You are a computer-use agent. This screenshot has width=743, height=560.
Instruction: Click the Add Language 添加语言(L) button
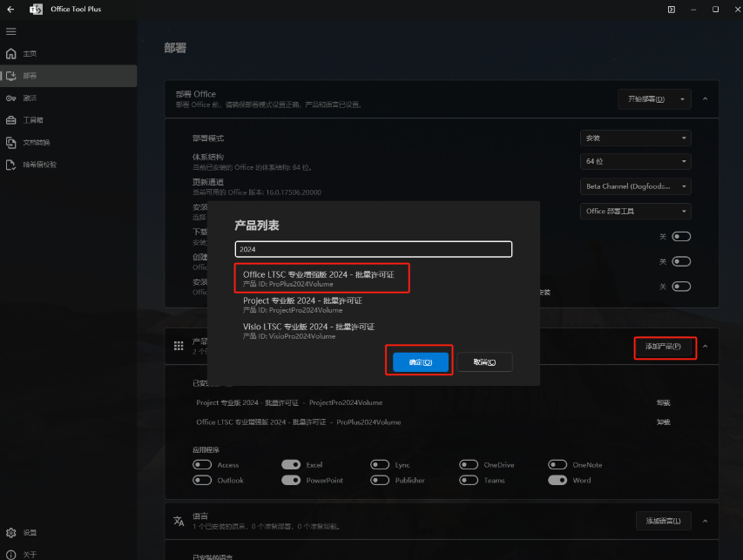tap(664, 521)
